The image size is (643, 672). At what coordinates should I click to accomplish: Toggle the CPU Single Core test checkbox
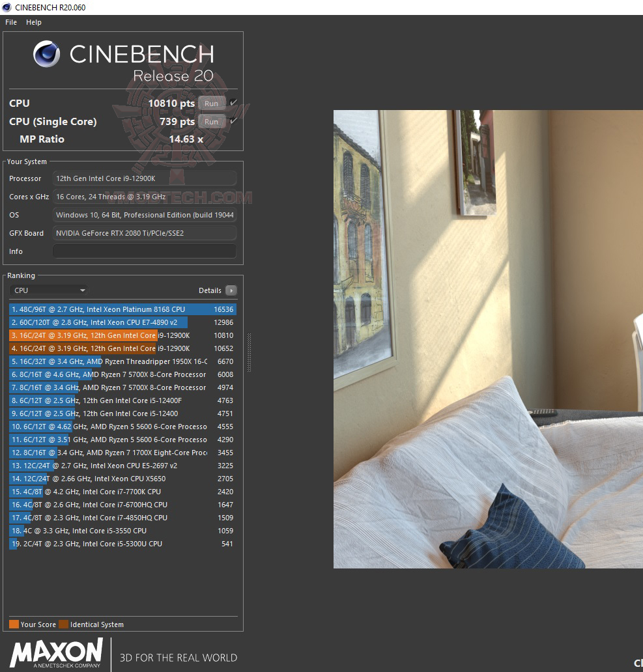(x=233, y=121)
